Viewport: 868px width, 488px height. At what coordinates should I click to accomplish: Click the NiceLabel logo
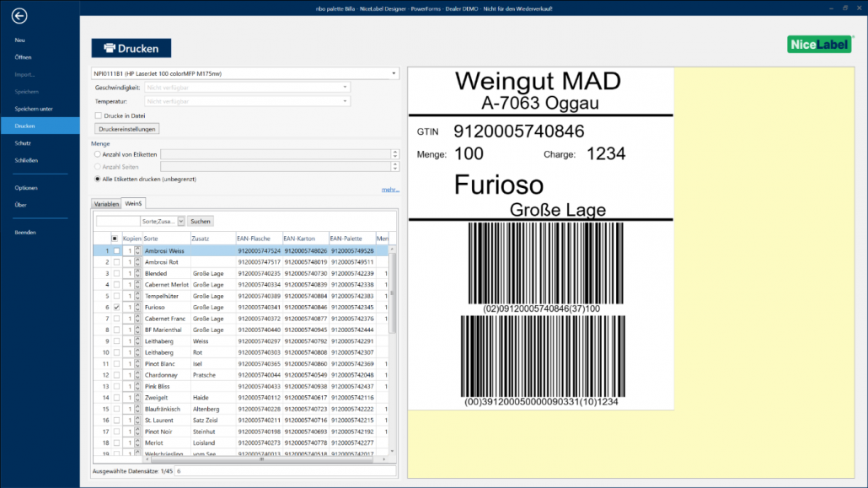pyautogui.click(x=819, y=45)
